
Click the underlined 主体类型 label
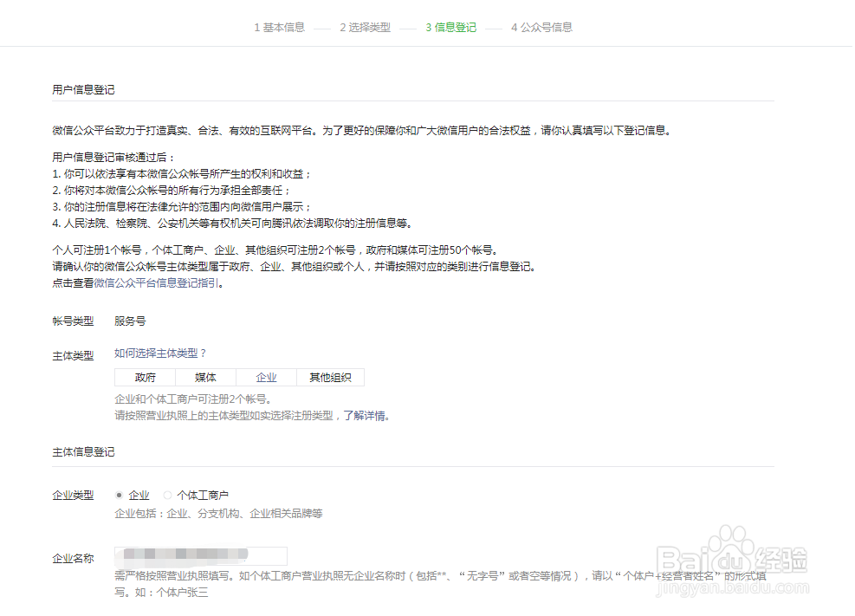tap(73, 355)
